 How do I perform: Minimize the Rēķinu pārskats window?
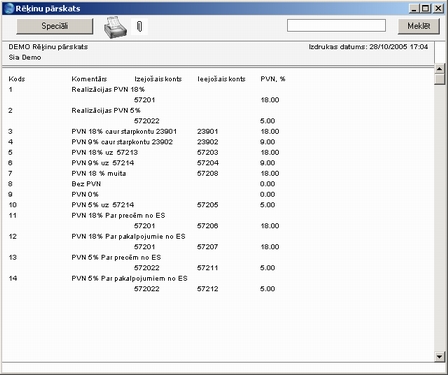[414, 8]
